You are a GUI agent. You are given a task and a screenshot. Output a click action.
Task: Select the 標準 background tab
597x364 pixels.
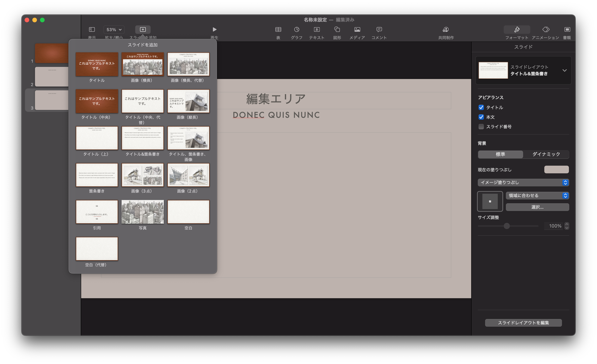click(500, 154)
